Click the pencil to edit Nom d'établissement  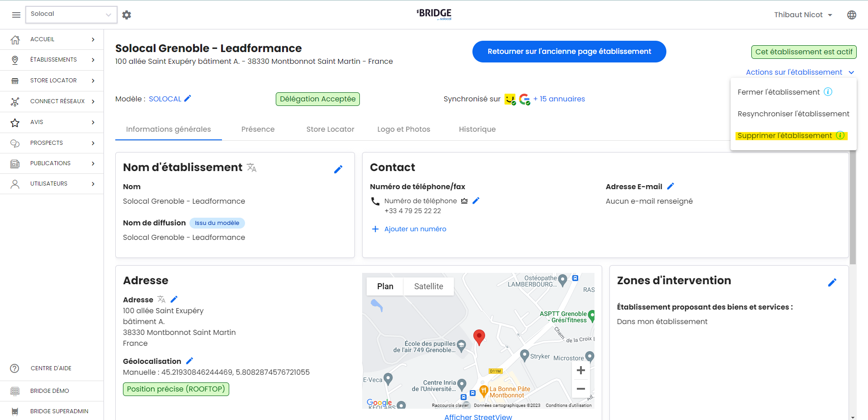pyautogui.click(x=338, y=169)
